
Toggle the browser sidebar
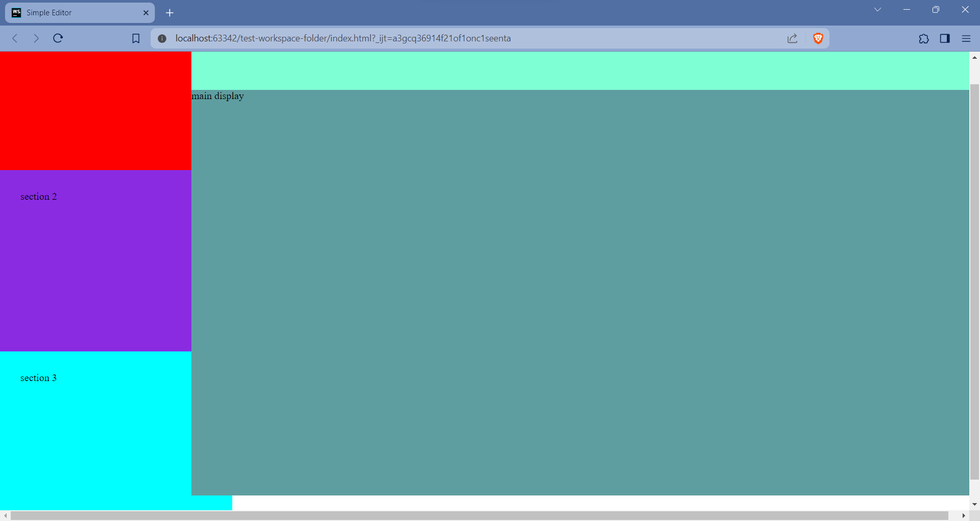(945, 38)
